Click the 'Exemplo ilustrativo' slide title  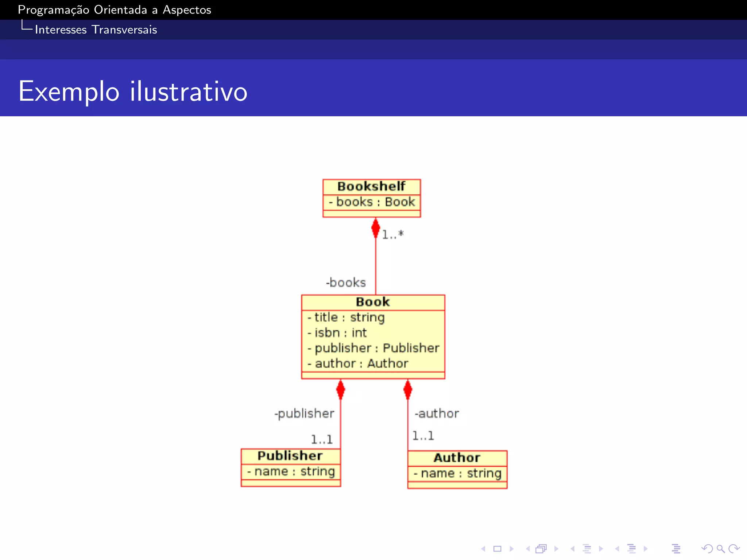pos(133,91)
